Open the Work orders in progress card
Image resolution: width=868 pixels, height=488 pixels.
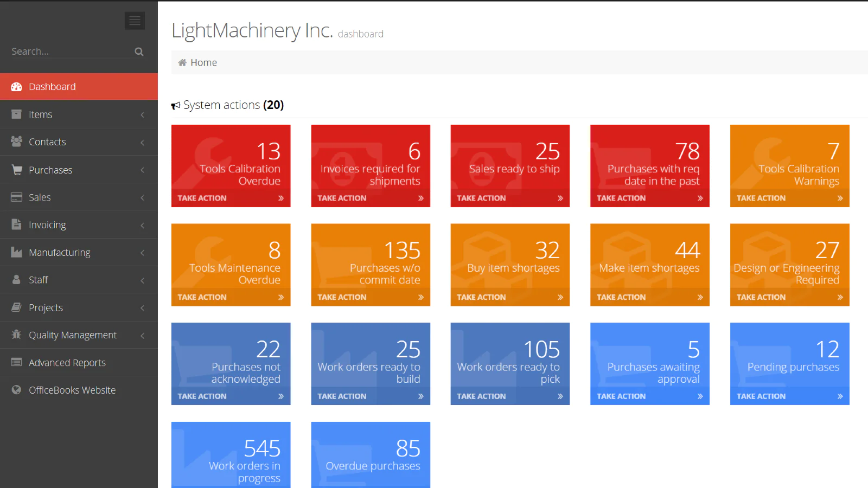[231, 455]
